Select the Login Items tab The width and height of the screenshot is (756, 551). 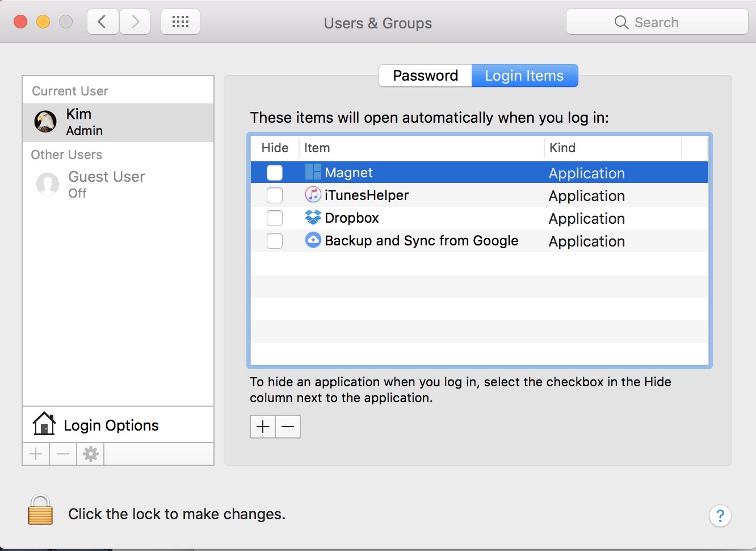(524, 76)
